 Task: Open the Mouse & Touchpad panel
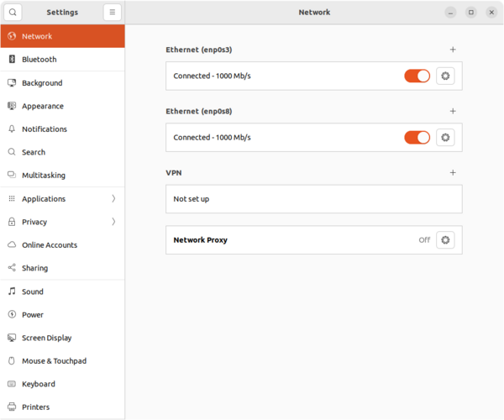(54, 361)
